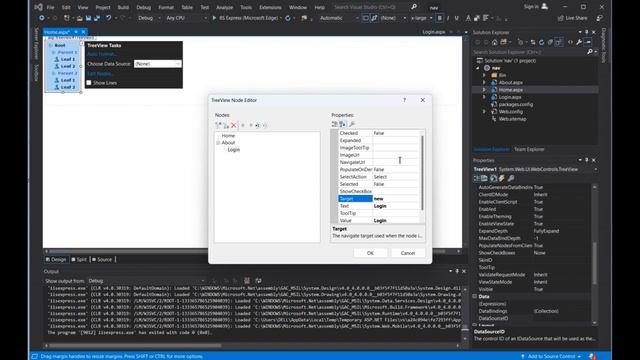
Task: Click Save All icon in main toolbar
Action: pyautogui.click(x=97, y=18)
